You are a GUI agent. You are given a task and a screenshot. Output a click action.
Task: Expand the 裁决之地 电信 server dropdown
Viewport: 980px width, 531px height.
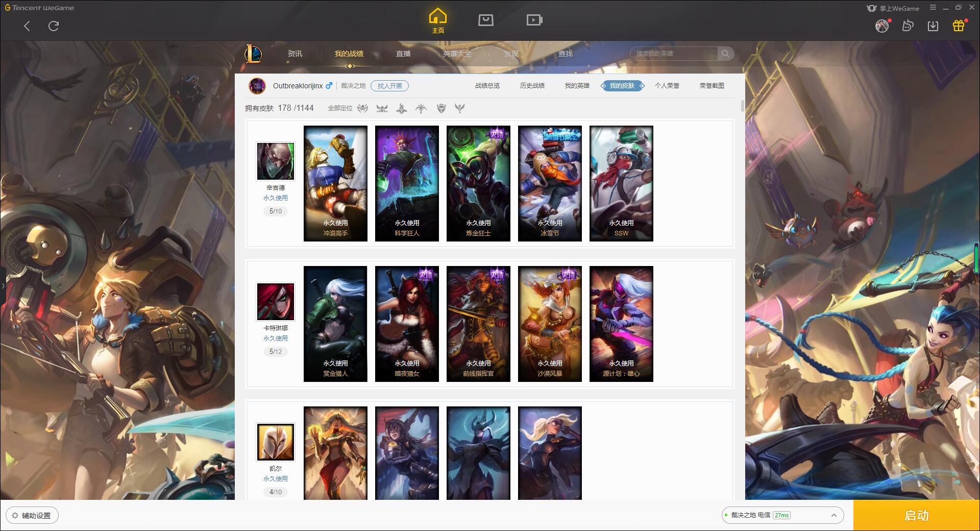click(782, 515)
